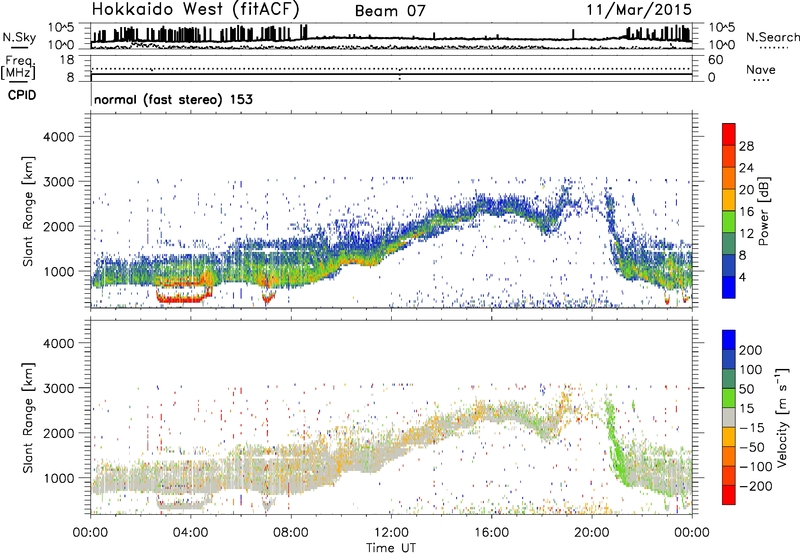Click the 20:00 time tick label

tap(592, 533)
